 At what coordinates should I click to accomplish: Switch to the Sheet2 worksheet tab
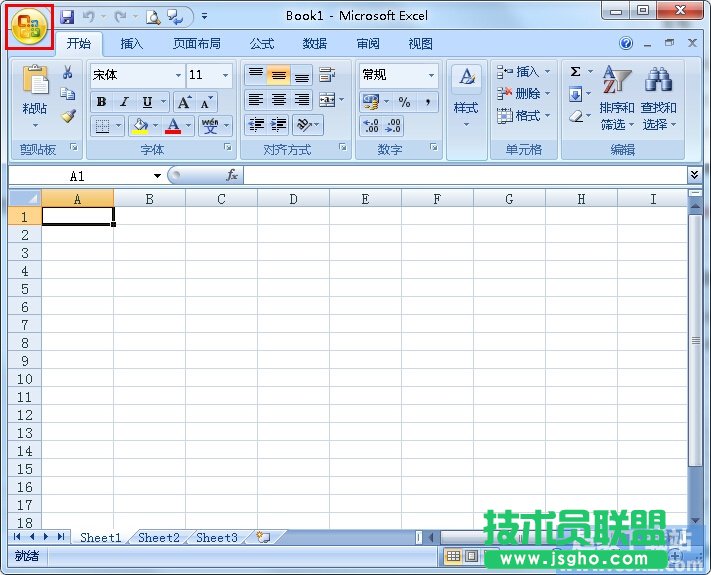coord(159,537)
